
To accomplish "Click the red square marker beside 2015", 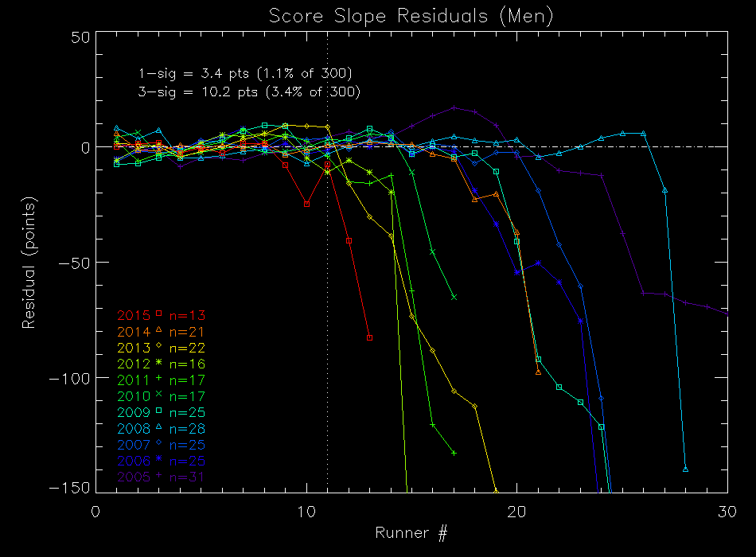I will (159, 314).
